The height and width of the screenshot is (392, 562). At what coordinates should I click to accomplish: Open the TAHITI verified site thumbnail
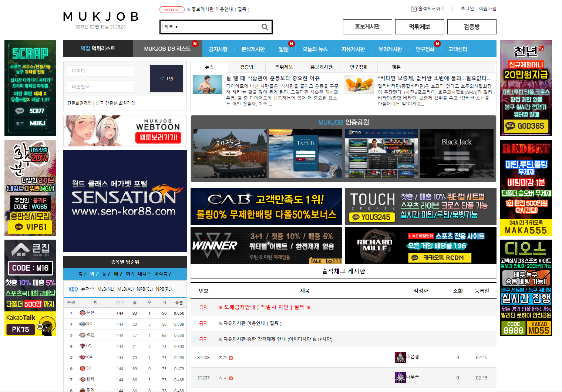tap(306, 153)
